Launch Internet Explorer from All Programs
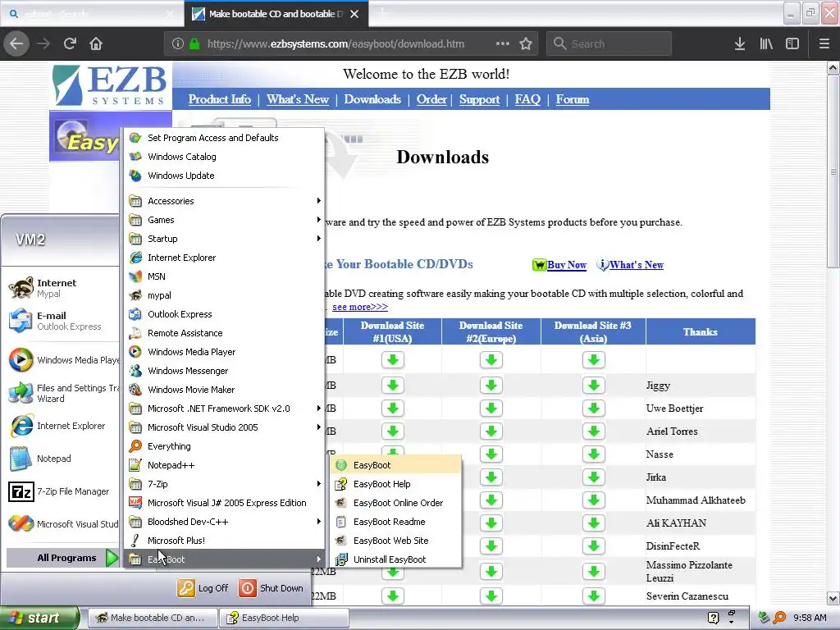The image size is (840, 630). 225,257
